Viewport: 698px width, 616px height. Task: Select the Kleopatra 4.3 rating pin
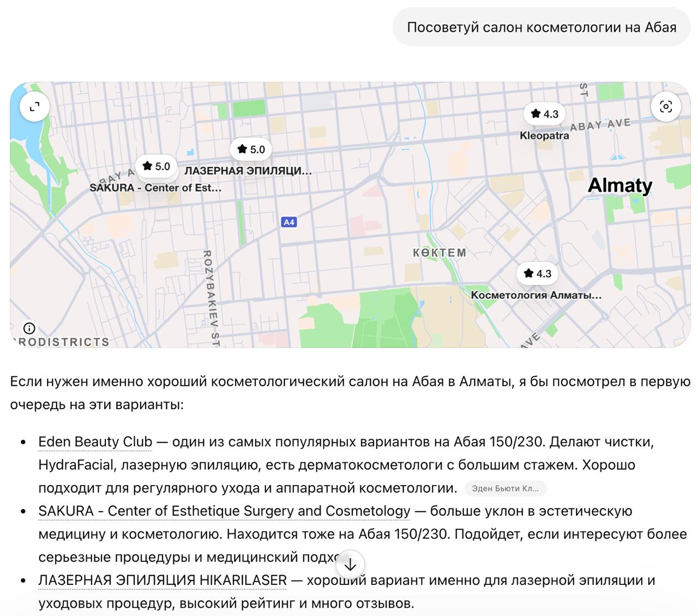(x=545, y=114)
